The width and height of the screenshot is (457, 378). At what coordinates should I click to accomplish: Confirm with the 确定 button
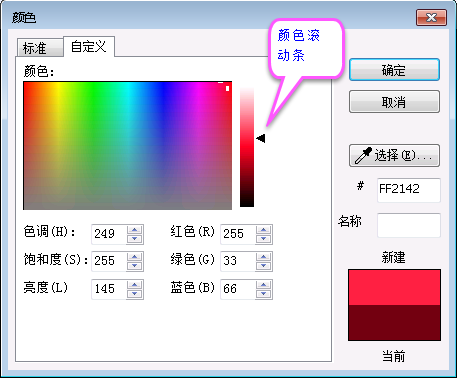pos(394,70)
